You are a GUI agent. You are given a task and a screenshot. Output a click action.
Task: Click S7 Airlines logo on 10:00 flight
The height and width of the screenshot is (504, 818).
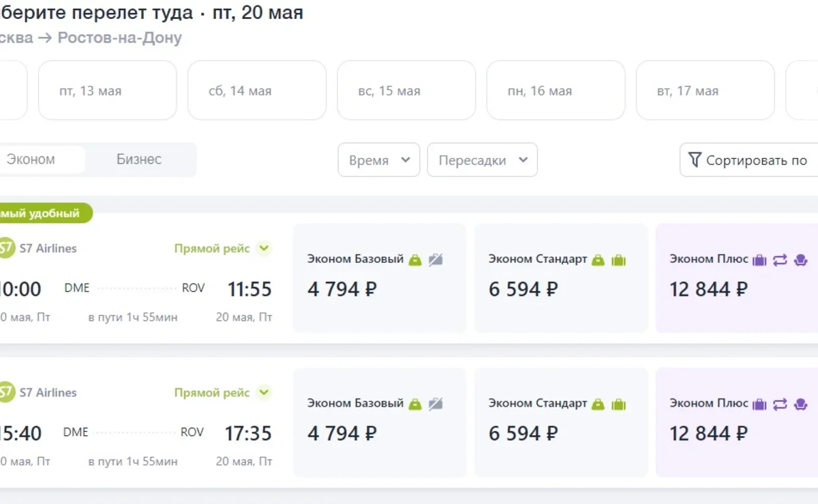click(x=5, y=248)
